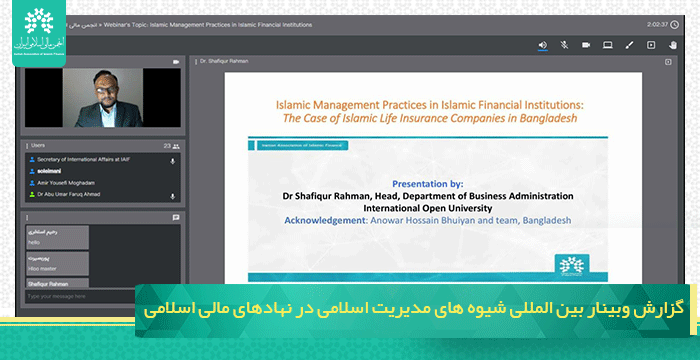The height and width of the screenshot is (360, 700).
Task: Click the camera icon in video pod header
Action: click(176, 62)
